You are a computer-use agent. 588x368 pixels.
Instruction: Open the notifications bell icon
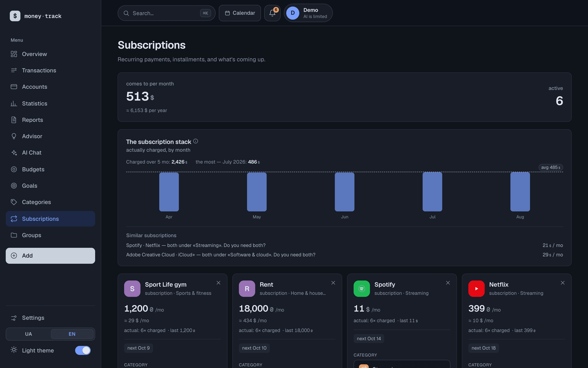[x=272, y=13]
